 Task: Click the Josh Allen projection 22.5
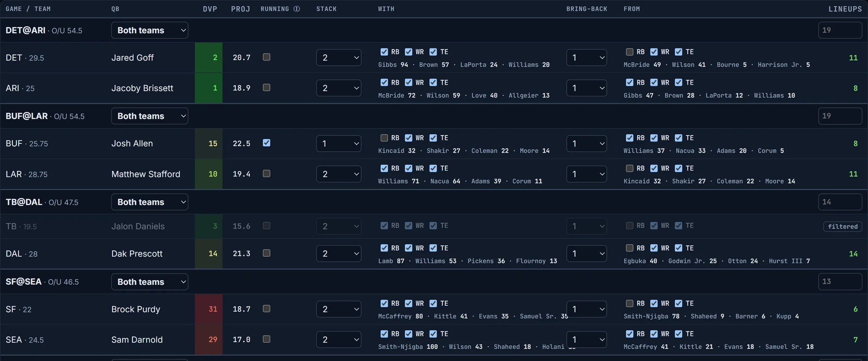(242, 143)
